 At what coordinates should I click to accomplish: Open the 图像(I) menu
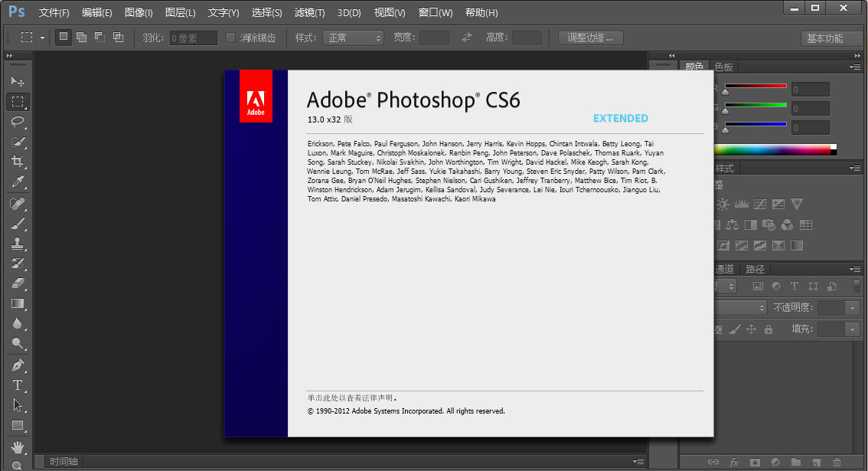coord(139,12)
